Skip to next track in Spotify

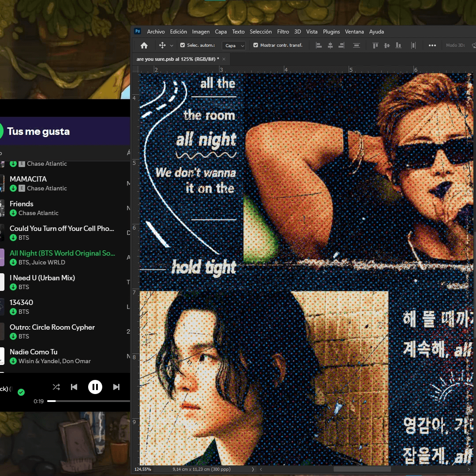(x=116, y=387)
